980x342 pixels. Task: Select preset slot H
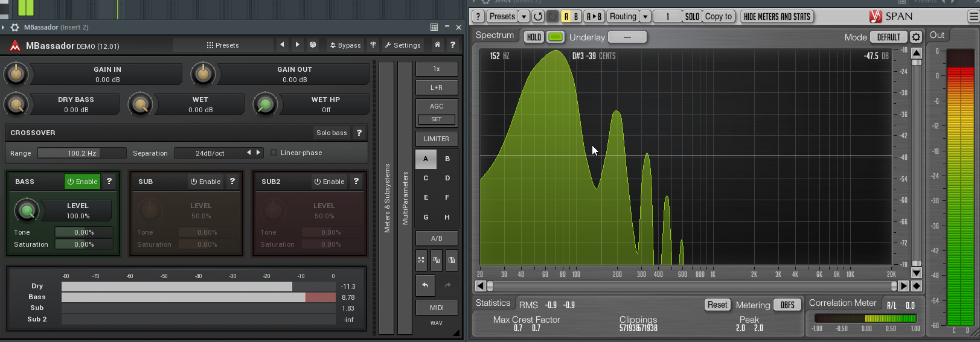pyautogui.click(x=447, y=217)
